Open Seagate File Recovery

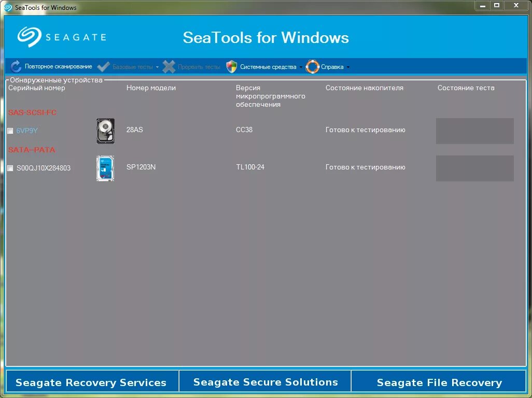(439, 381)
